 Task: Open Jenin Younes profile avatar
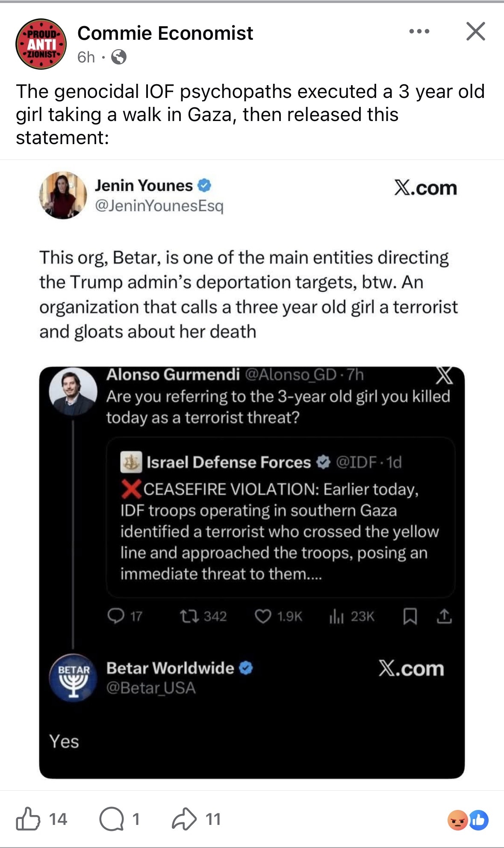click(63, 195)
